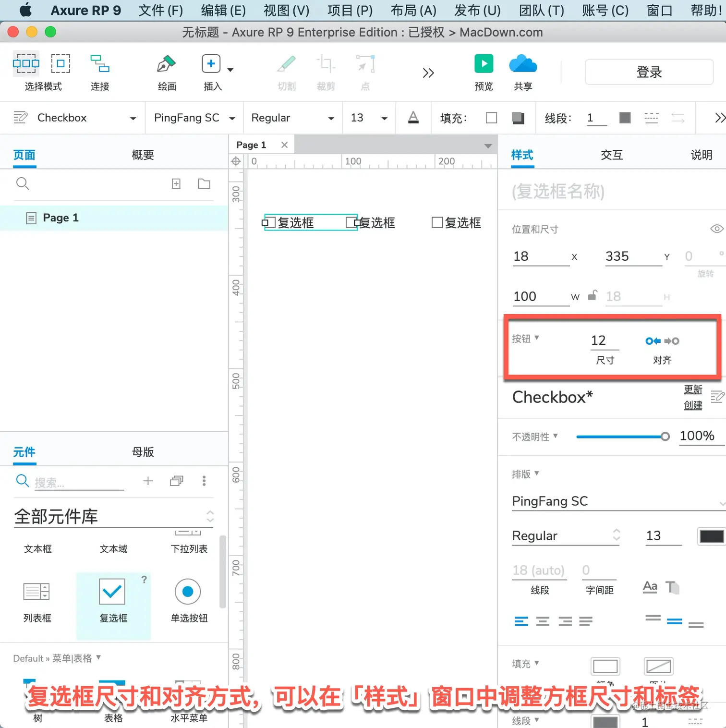Click the text color icon in toolbar
The image size is (726, 728).
click(413, 118)
